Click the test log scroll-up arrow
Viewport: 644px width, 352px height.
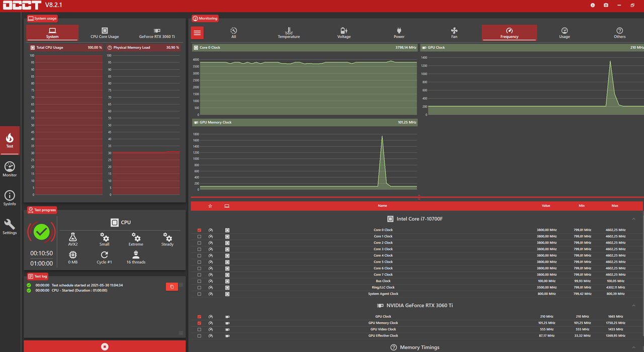[x=181, y=285]
